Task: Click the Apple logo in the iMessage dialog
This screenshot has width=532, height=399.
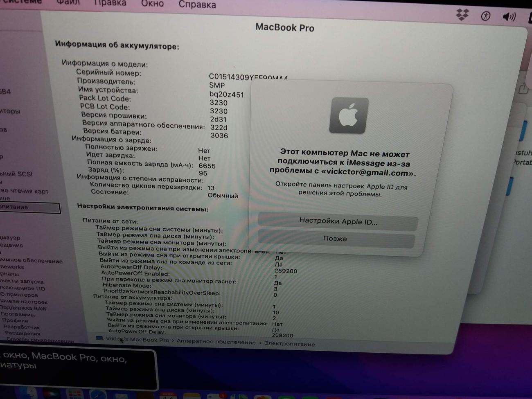Action: coord(349,115)
